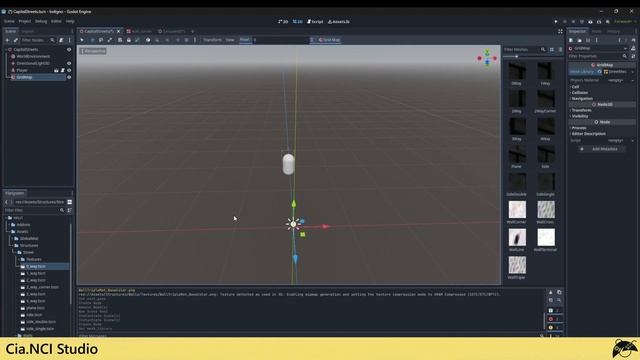Switch mesh palette to list view
This screenshot has width=640, height=360.
point(560,49)
